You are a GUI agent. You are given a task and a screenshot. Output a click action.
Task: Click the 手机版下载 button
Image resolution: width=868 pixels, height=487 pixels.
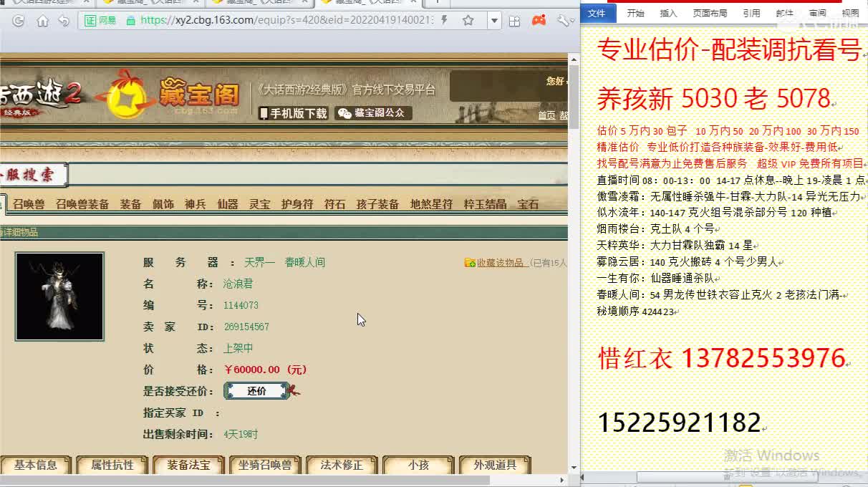(x=293, y=113)
